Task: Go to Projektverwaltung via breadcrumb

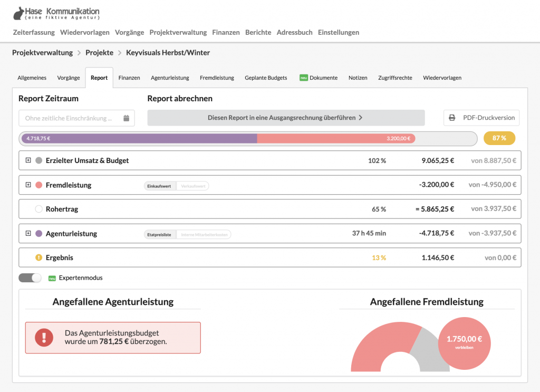Action: pos(42,53)
